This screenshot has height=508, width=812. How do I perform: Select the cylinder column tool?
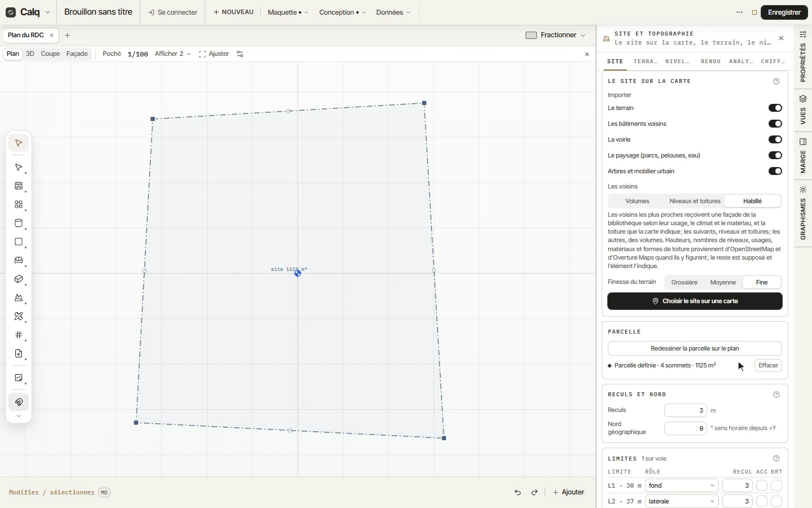pyautogui.click(x=19, y=224)
